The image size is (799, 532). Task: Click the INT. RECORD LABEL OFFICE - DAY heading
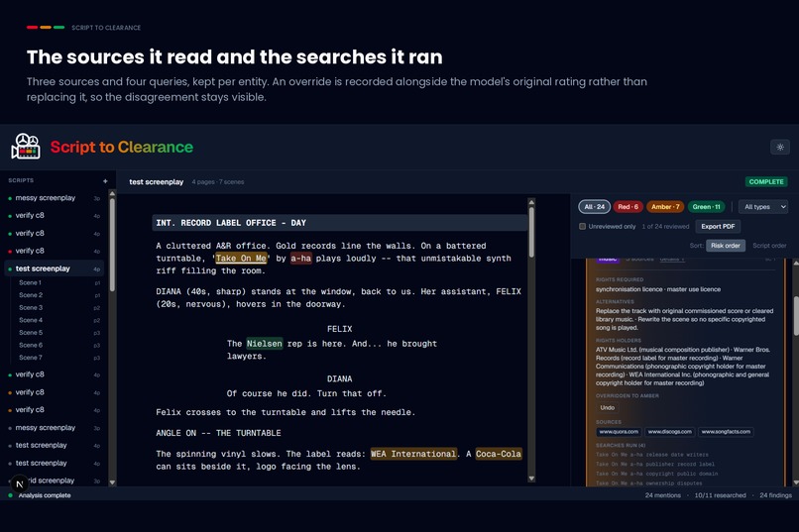click(339, 223)
